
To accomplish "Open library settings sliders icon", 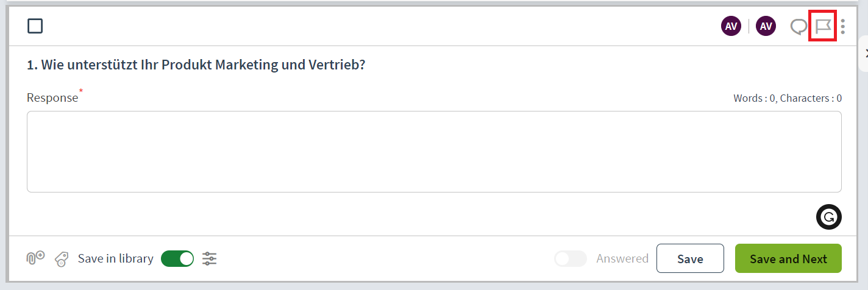I will pos(210,259).
